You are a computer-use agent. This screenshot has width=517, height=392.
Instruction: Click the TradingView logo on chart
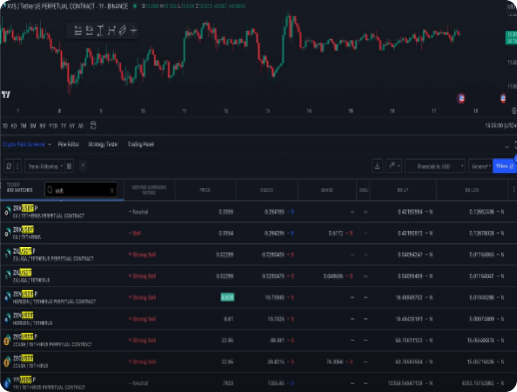(6, 95)
